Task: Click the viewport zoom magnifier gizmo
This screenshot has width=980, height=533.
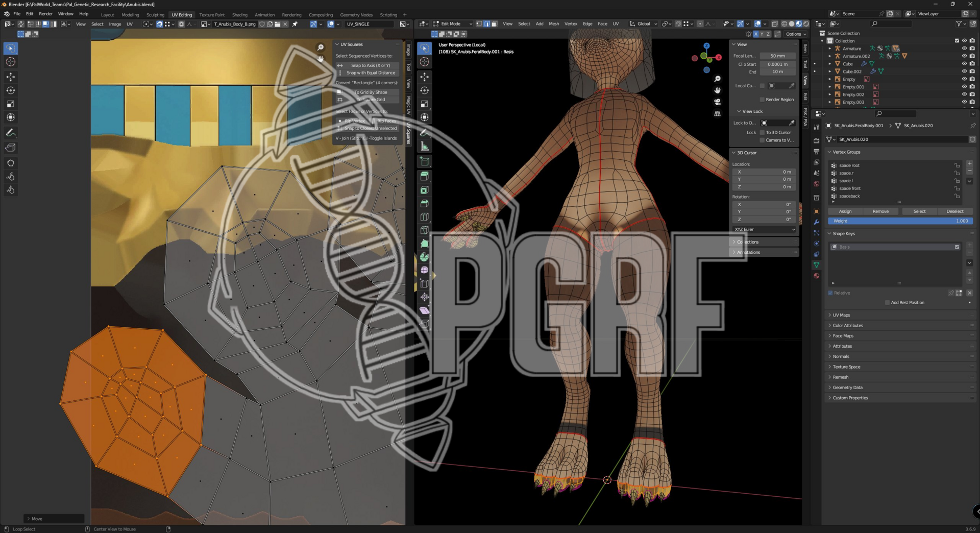Action: [717, 79]
